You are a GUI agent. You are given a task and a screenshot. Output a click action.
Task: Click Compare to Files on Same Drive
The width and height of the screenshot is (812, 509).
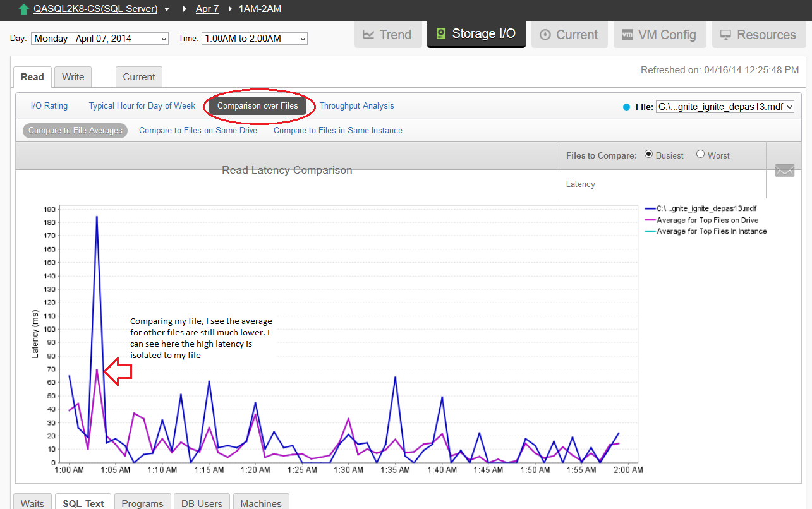[x=198, y=131]
